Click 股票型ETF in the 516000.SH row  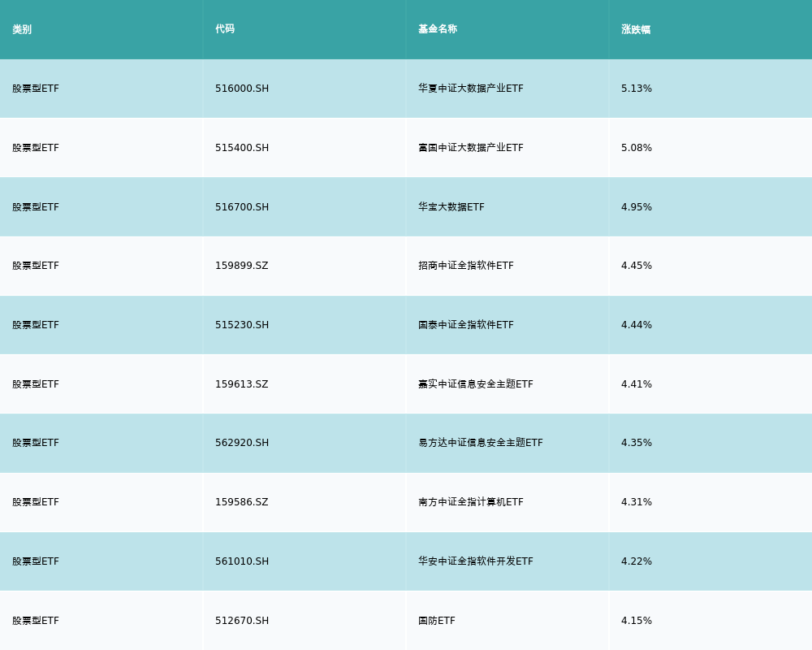[36, 88]
